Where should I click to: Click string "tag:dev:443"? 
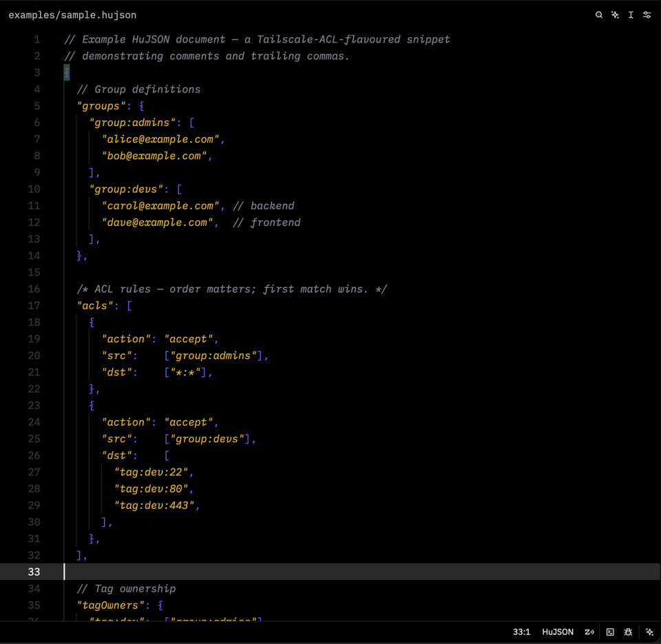(154, 506)
